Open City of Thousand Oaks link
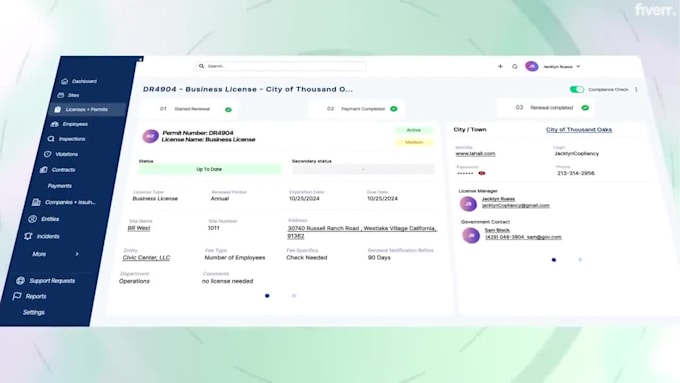The width and height of the screenshot is (680, 383). [x=579, y=129]
